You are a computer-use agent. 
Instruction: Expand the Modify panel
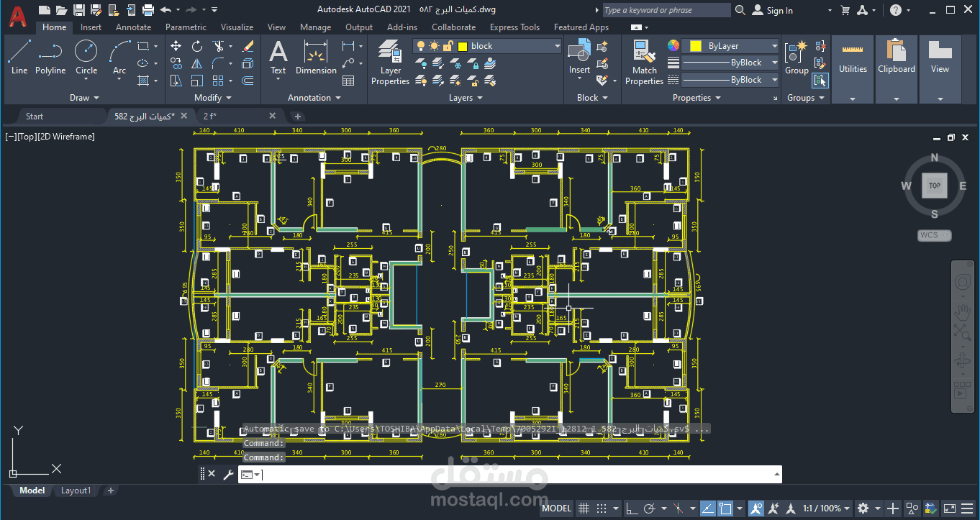[x=213, y=98]
